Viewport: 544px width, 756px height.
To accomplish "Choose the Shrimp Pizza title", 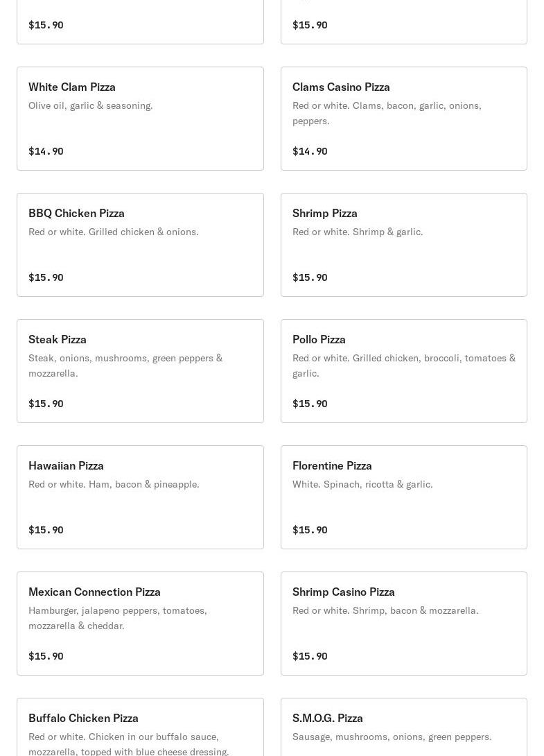I will pyautogui.click(x=325, y=213).
